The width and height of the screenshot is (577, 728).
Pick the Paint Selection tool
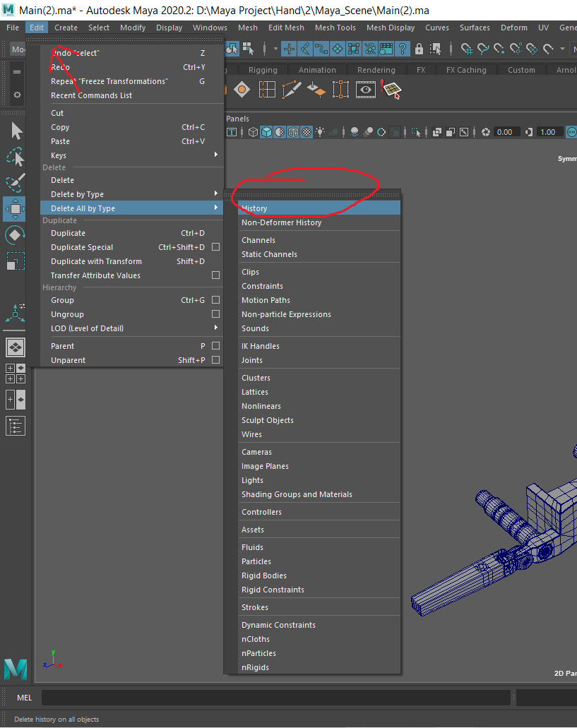coord(16,183)
